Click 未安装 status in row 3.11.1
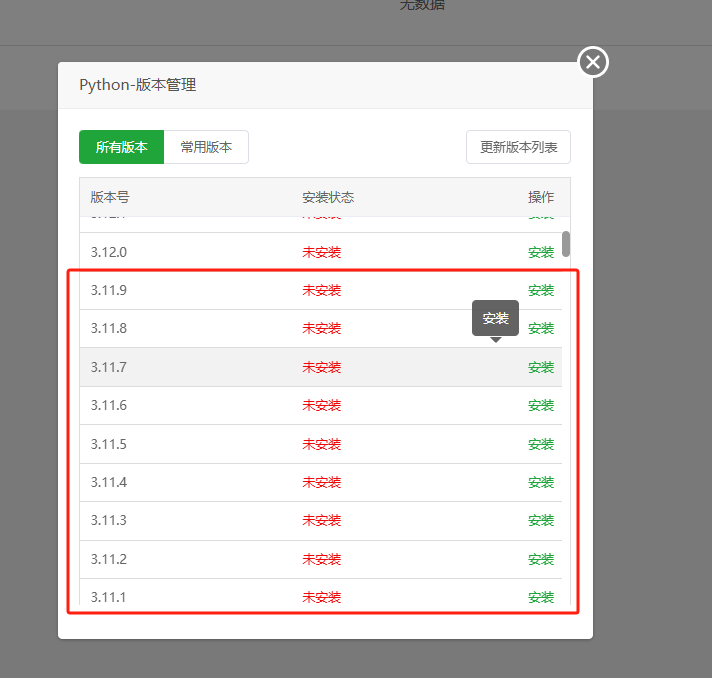The width and height of the screenshot is (712, 678). click(321, 597)
